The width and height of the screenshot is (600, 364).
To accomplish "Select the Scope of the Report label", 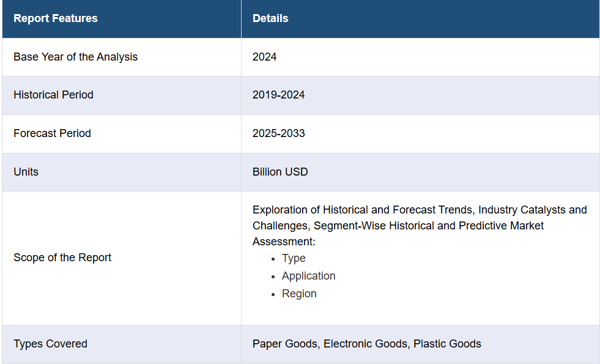I will [x=62, y=258].
